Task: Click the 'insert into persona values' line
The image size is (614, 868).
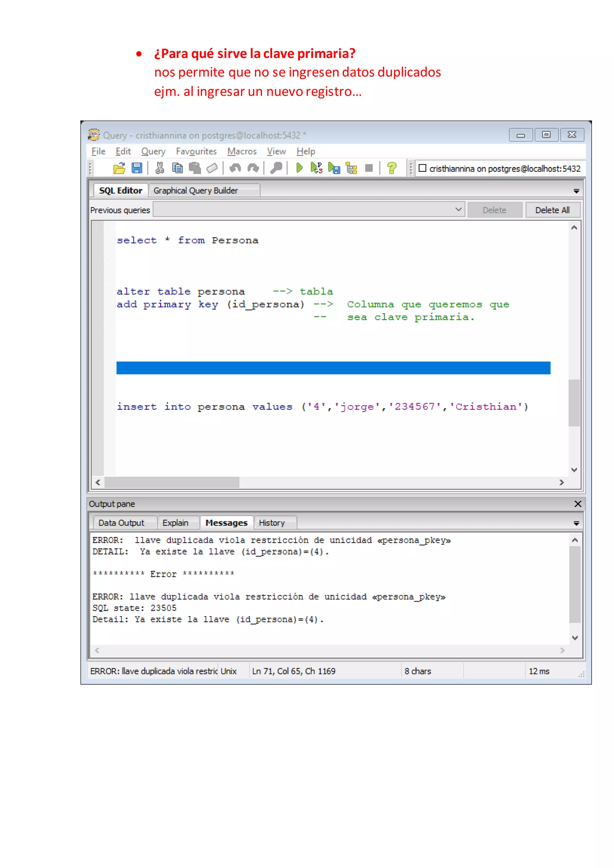Action: [x=323, y=407]
